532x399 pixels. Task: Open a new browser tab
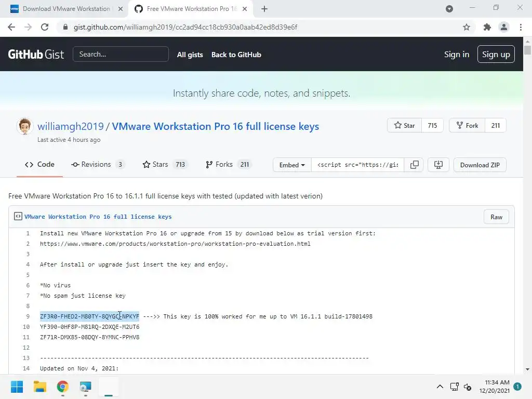pos(264,9)
